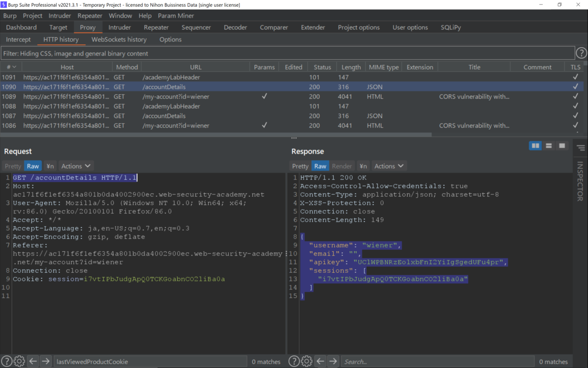
Task: Sort by the Host column header
Action: 67,67
